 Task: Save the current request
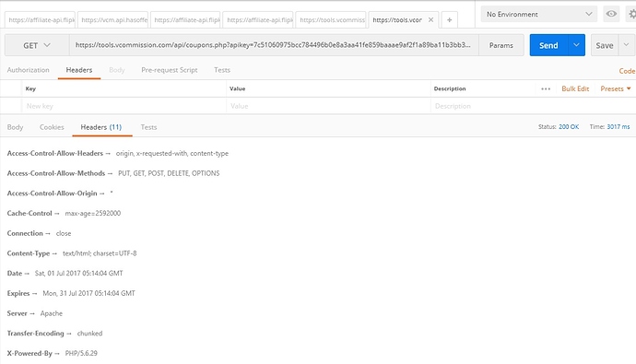605,45
